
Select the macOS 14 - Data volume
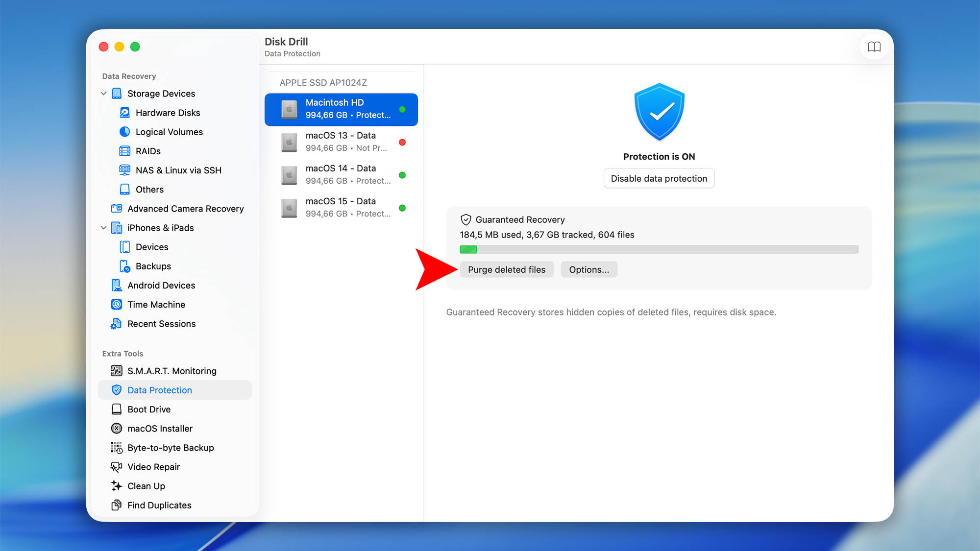(341, 175)
